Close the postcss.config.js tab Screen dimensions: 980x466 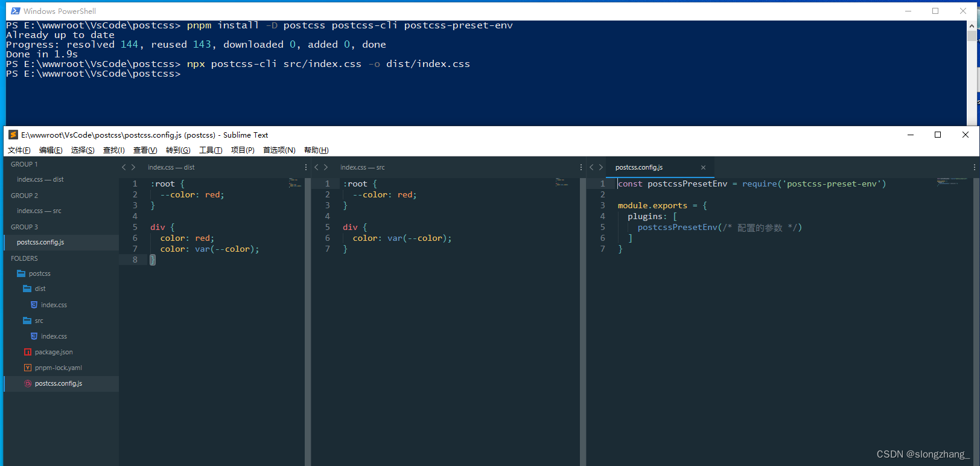click(703, 167)
